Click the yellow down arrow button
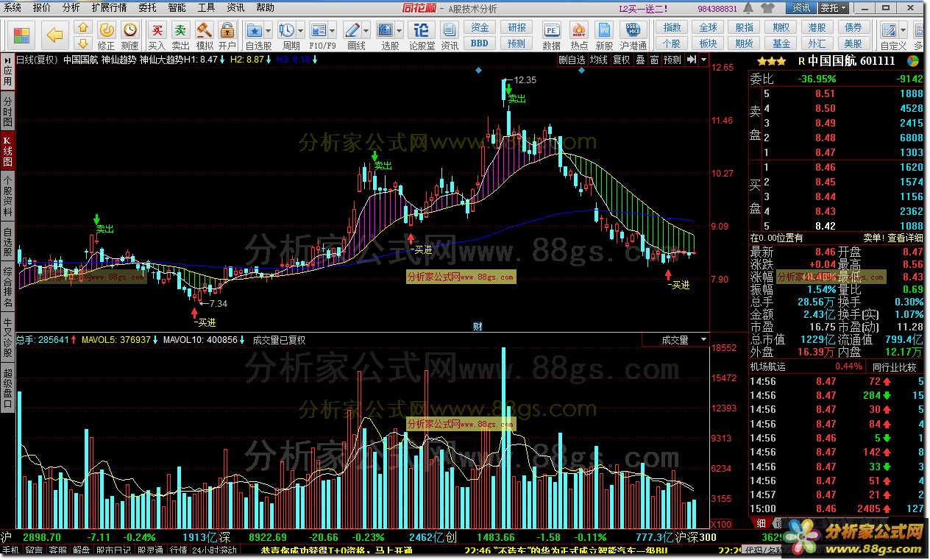This screenshot has width=930, height=560. tap(83, 43)
